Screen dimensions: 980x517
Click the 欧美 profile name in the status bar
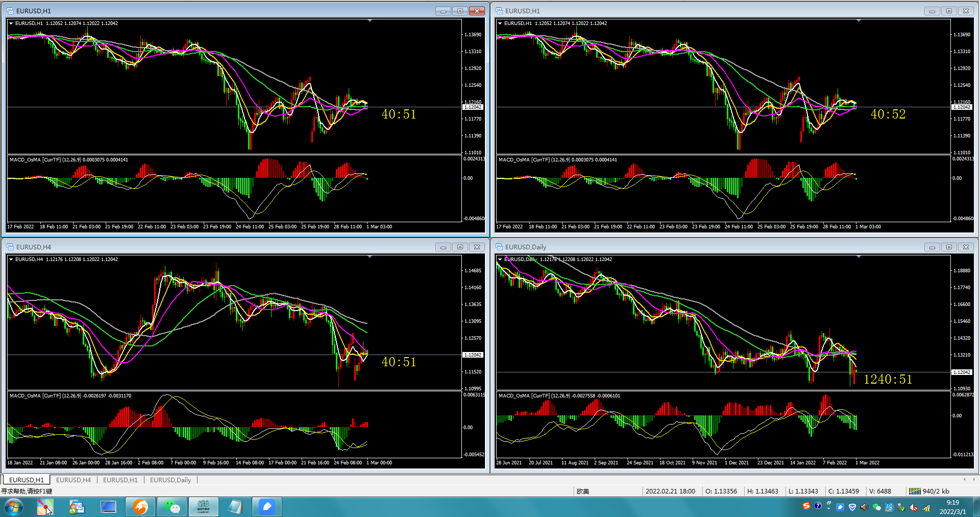coord(583,491)
